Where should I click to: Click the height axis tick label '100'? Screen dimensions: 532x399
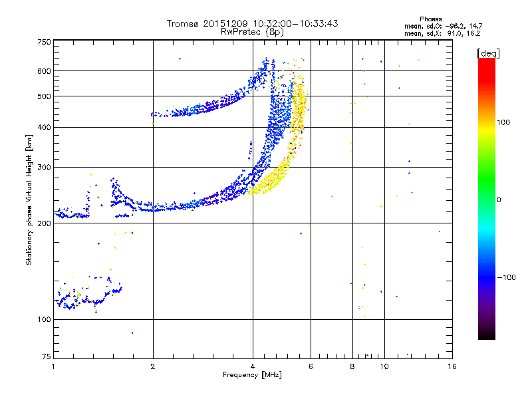point(44,319)
